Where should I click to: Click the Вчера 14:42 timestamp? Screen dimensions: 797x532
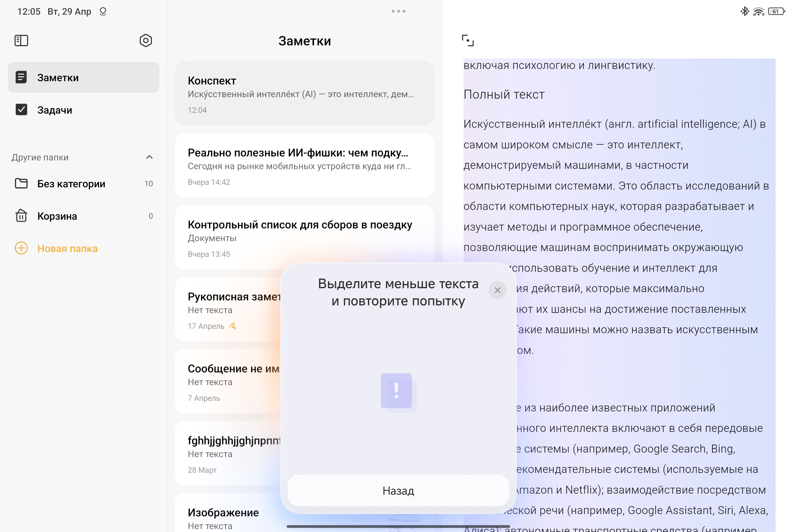(209, 182)
